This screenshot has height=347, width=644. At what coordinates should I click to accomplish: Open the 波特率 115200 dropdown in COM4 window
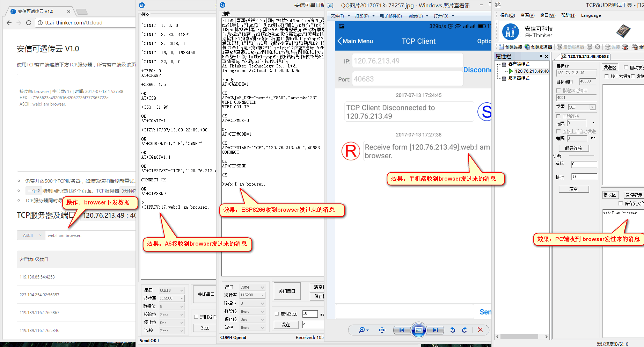[252, 295]
